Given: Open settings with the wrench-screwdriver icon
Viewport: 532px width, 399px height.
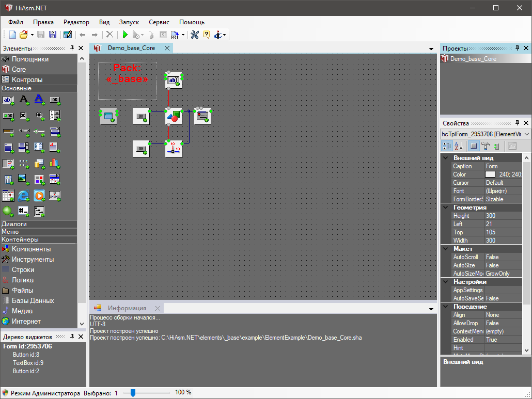Looking at the screenshot, I should click(x=195, y=35).
